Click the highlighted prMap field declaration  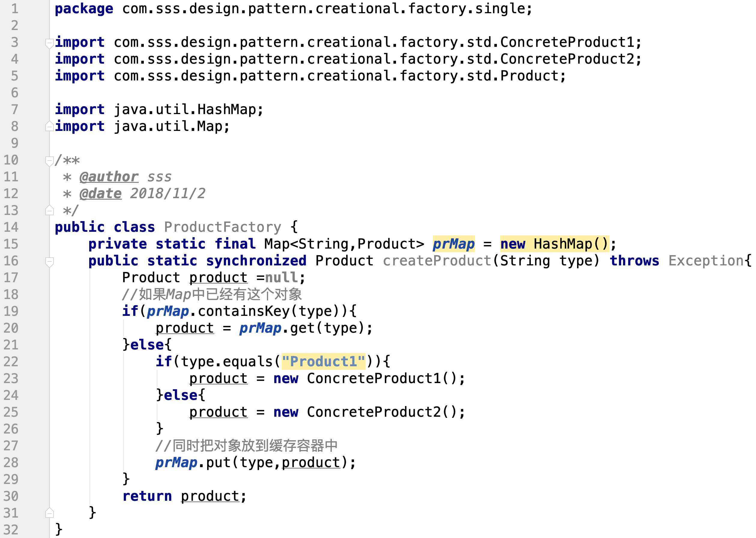(454, 244)
